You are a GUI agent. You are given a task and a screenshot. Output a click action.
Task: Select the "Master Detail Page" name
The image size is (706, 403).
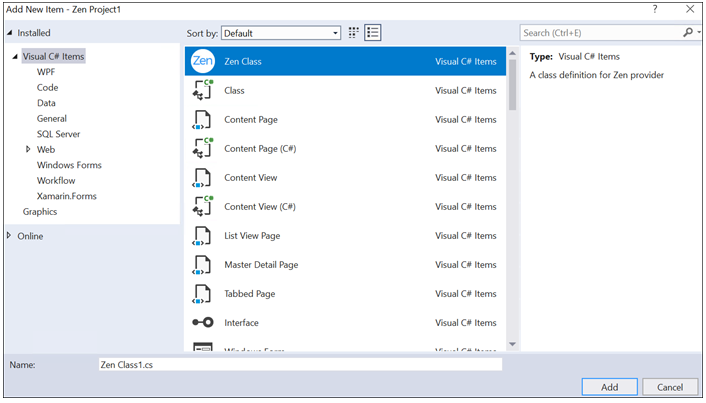(261, 265)
